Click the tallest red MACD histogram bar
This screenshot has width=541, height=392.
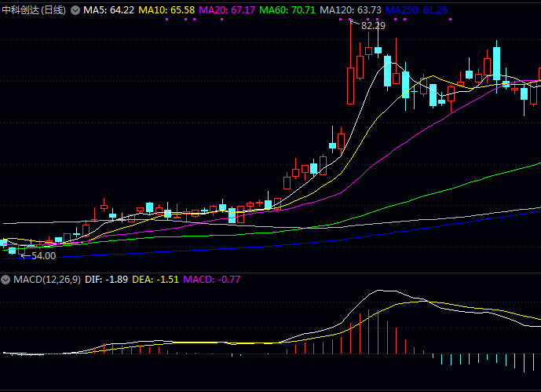pos(368,332)
